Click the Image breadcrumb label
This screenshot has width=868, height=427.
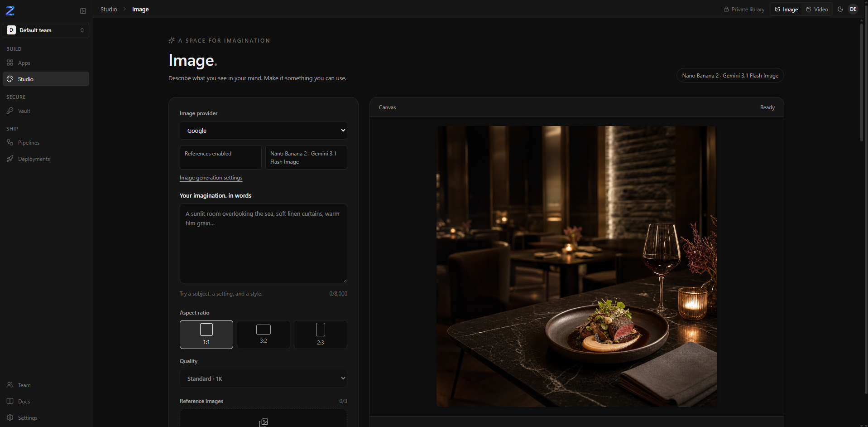140,9
